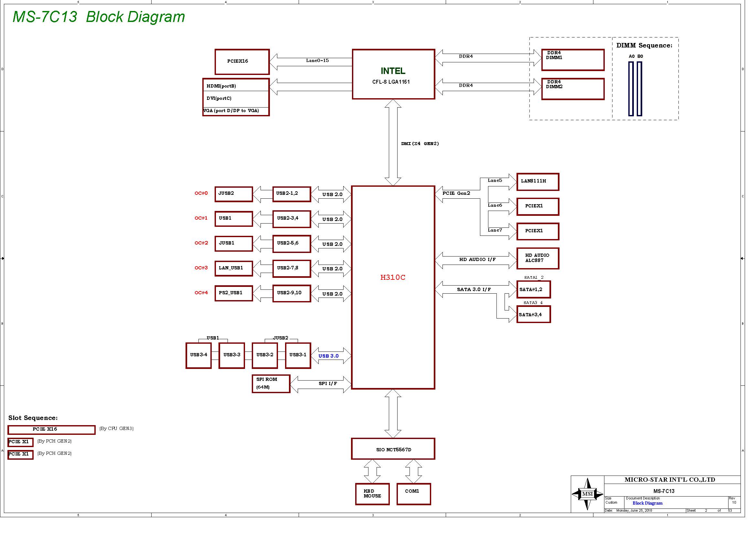Click the "USB2-7,8" block

click(292, 268)
